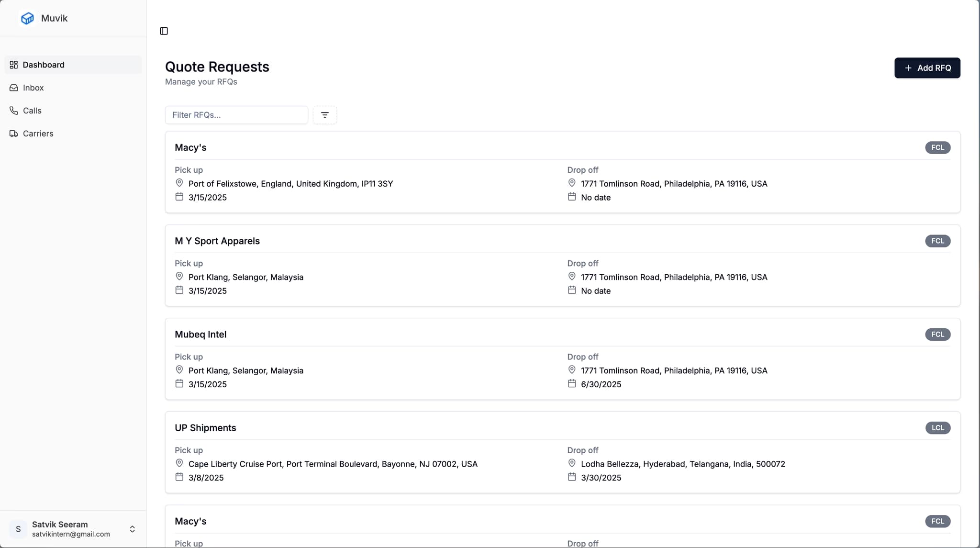Click pickup location pin for Port of Felixstowe
This screenshot has width=980, height=548.
pyautogui.click(x=179, y=183)
